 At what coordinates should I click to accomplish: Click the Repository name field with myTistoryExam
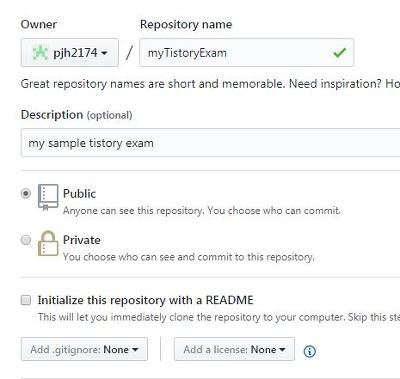pos(247,53)
